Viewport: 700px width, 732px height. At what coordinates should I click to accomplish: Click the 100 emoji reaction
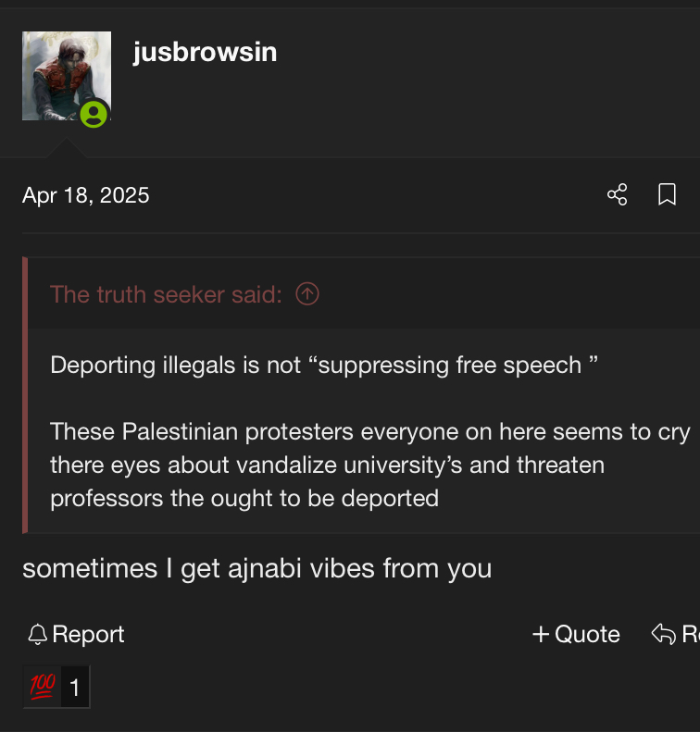[43, 686]
